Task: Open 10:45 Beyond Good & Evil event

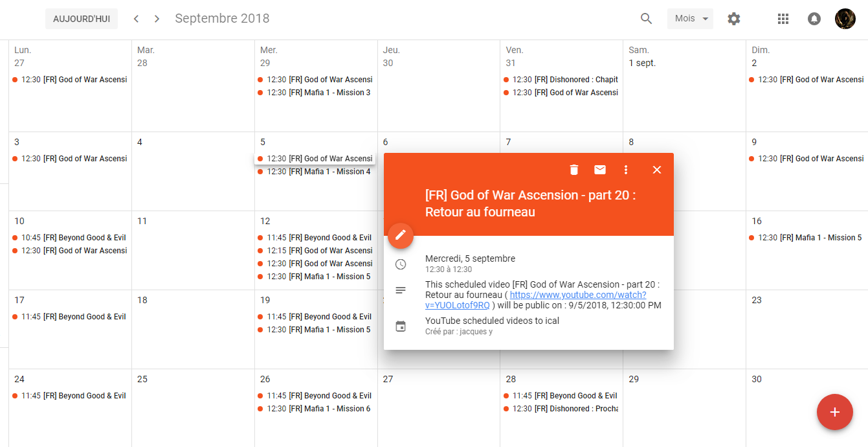Action: pyautogui.click(x=70, y=238)
